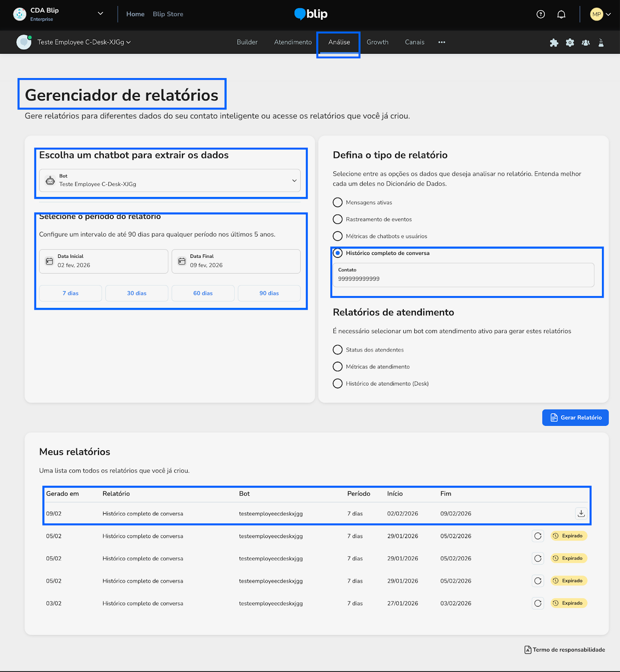Select the Mensagens ativas report type
Viewport: 620px width, 672px height.
[x=338, y=202]
